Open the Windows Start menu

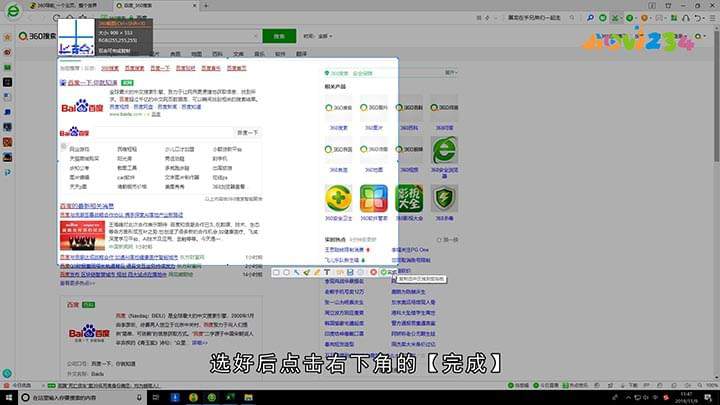click(8, 397)
